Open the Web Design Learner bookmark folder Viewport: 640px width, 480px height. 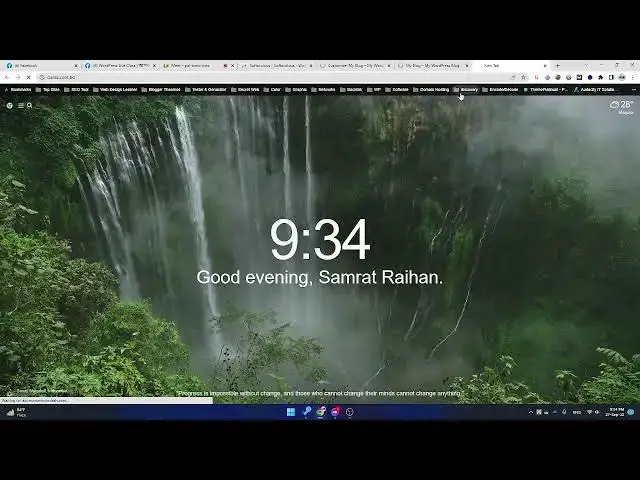(115, 89)
